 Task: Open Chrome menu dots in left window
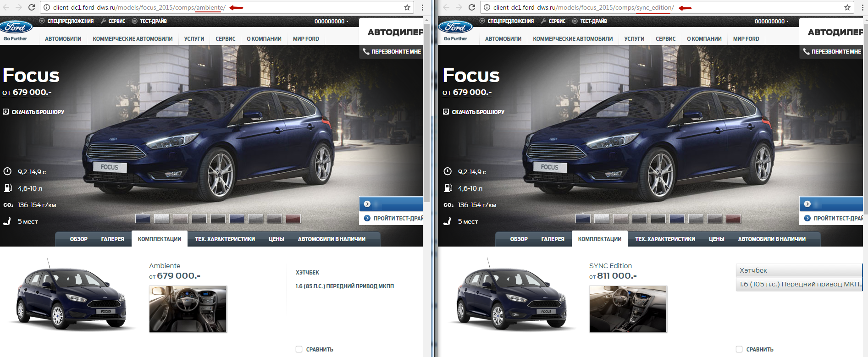(x=422, y=7)
